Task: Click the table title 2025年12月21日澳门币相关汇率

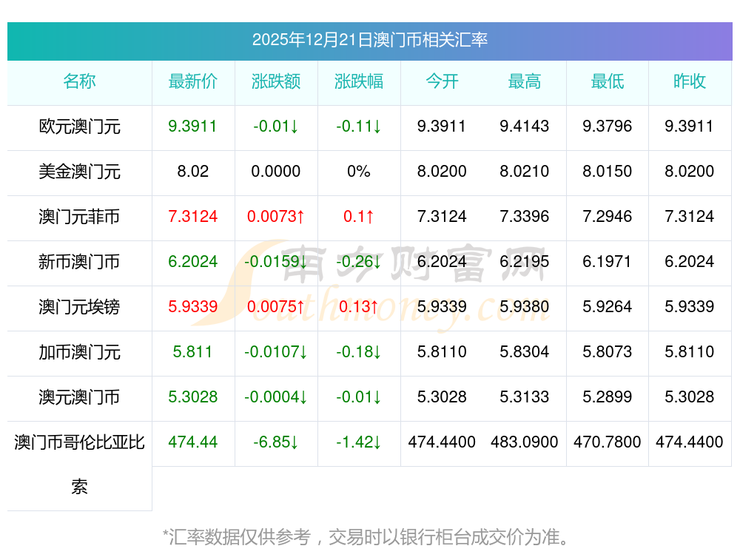Action: coord(369,40)
